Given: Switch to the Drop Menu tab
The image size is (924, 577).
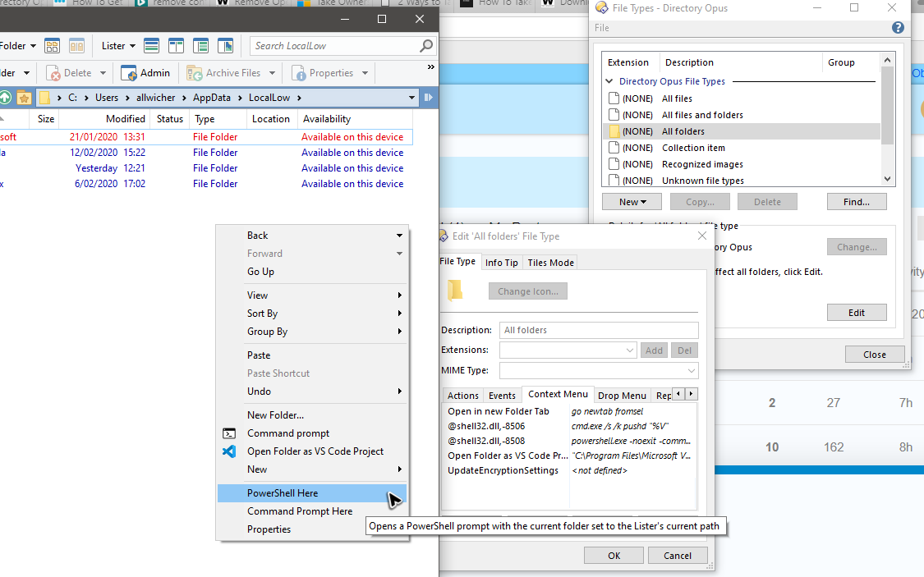Looking at the screenshot, I should coord(622,396).
